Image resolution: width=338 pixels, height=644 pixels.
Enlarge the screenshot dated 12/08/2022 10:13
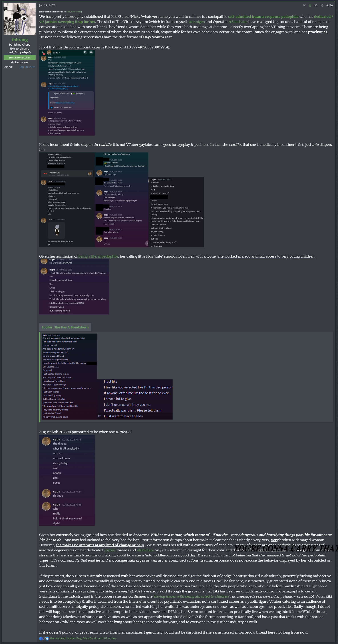tap(67, 480)
